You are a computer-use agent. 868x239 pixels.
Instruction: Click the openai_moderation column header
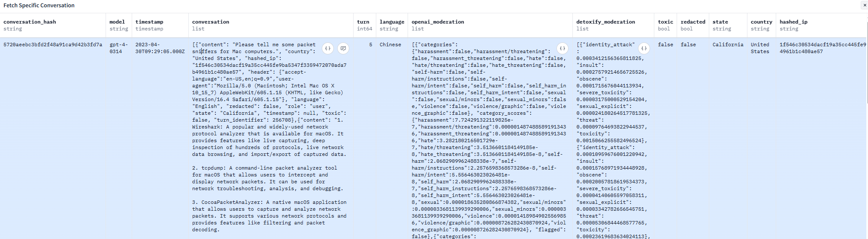490,25
